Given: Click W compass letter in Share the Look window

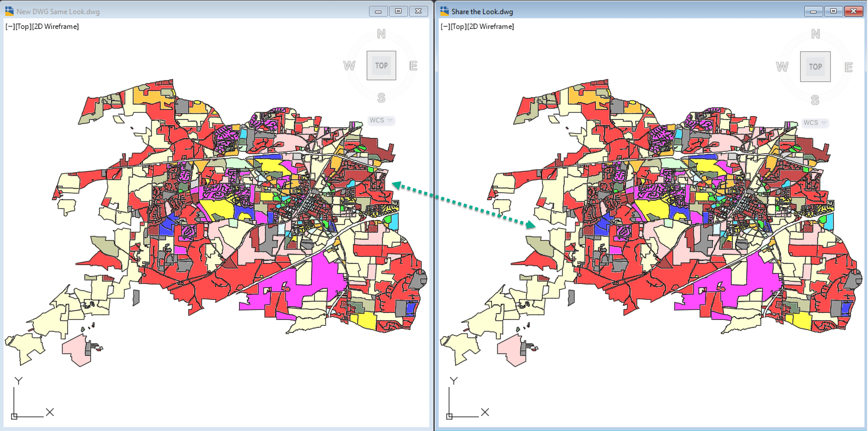Looking at the screenshot, I should click(x=782, y=67).
